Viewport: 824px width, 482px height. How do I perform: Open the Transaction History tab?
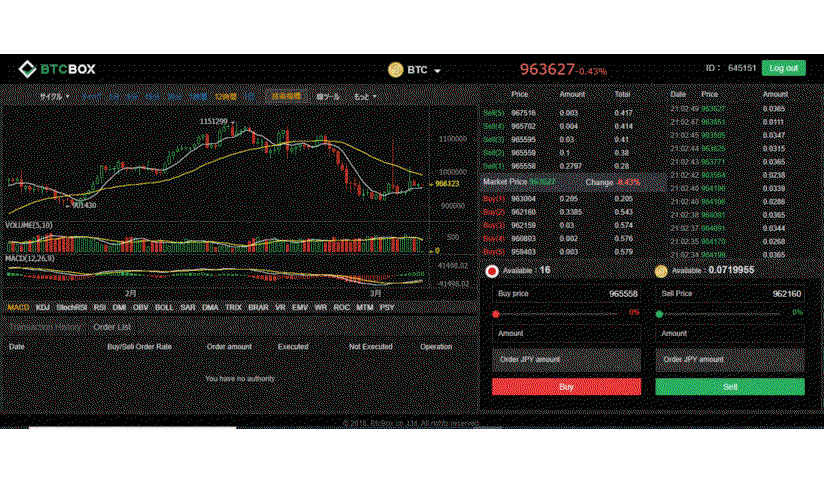[45, 327]
